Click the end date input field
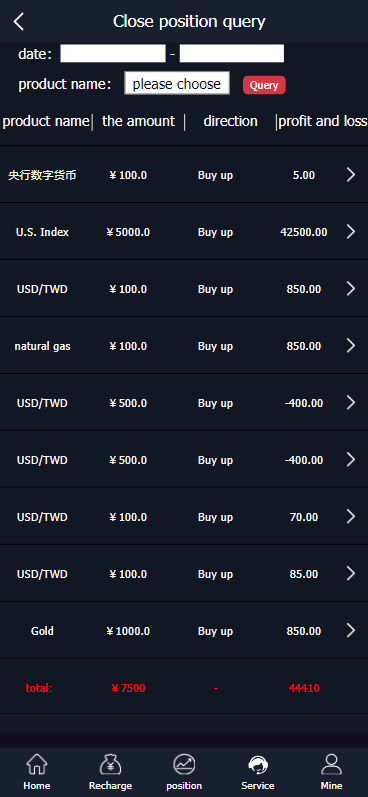 point(232,53)
